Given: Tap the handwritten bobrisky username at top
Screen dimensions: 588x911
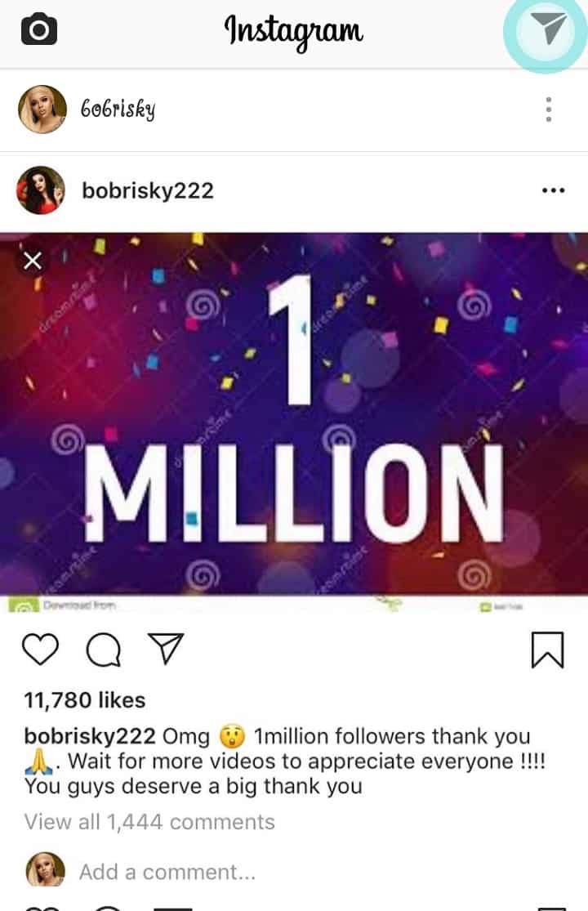Looking at the screenshot, I should click(118, 109).
